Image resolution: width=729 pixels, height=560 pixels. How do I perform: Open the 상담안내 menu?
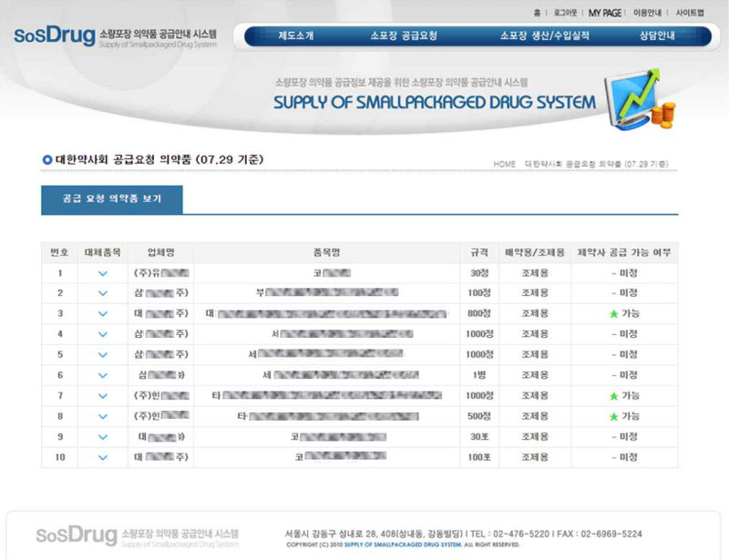pyautogui.click(x=657, y=36)
